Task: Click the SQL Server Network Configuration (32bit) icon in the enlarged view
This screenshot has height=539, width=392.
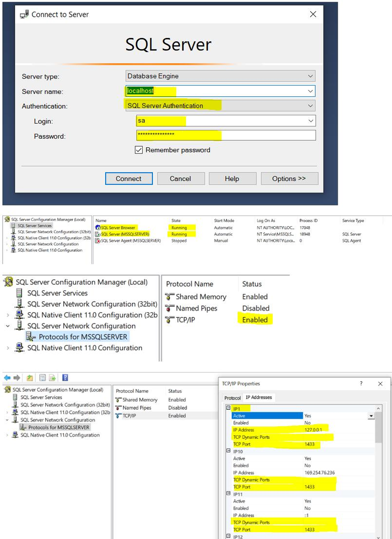Action: click(20, 303)
